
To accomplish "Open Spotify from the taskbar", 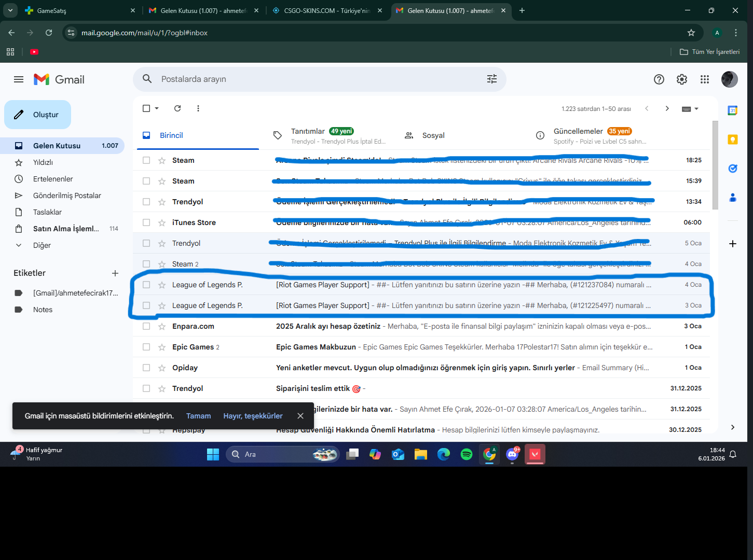I will coord(467,454).
